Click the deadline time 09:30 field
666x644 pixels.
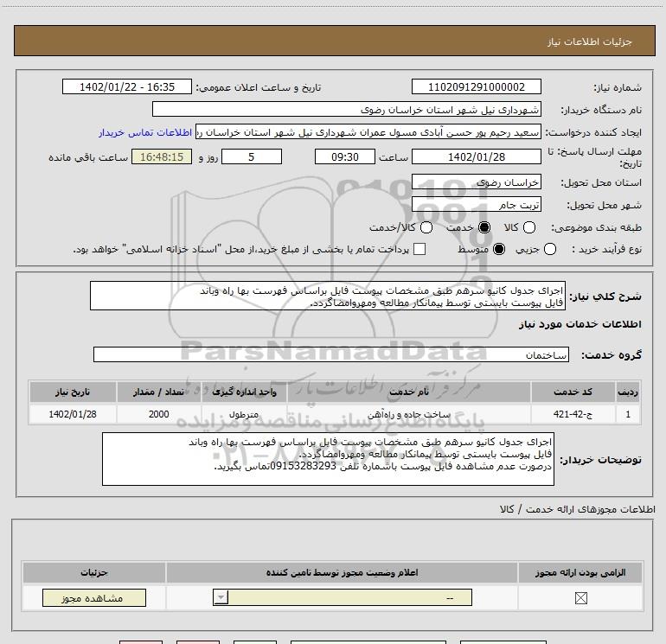pos(345,157)
